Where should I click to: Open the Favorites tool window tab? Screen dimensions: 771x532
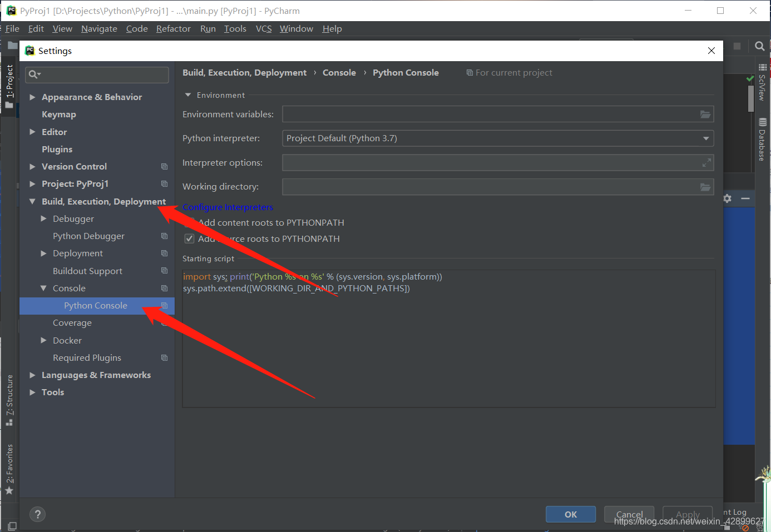click(x=9, y=469)
